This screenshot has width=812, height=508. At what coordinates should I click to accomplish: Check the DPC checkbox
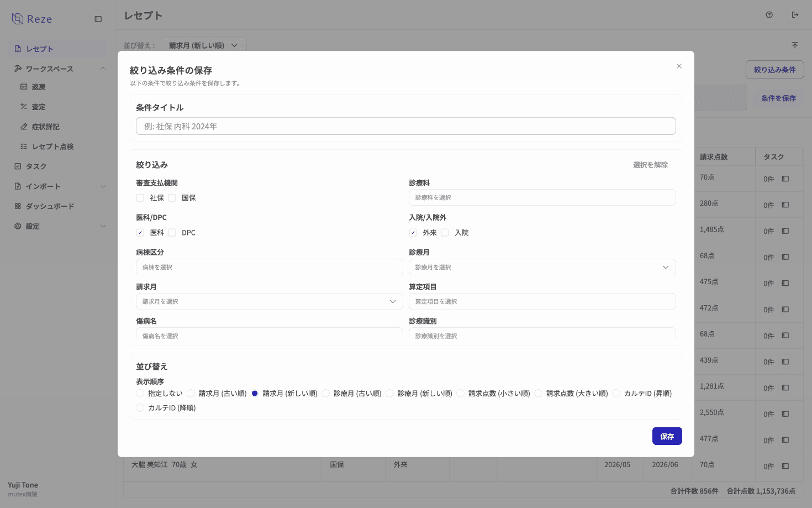pyautogui.click(x=172, y=233)
